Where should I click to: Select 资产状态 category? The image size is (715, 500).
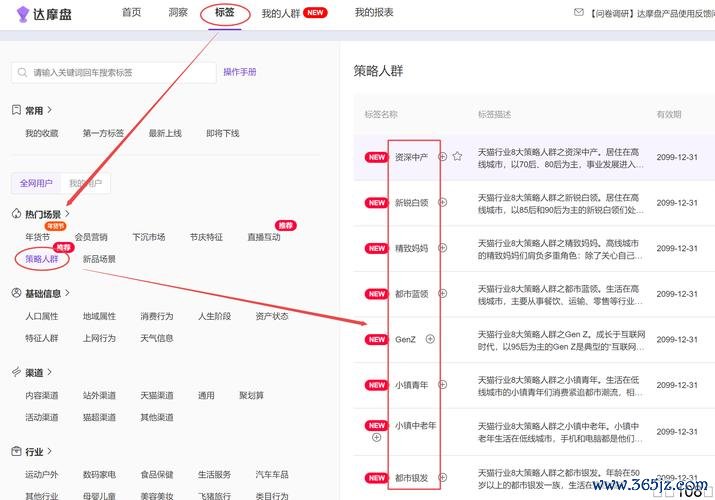[272, 316]
